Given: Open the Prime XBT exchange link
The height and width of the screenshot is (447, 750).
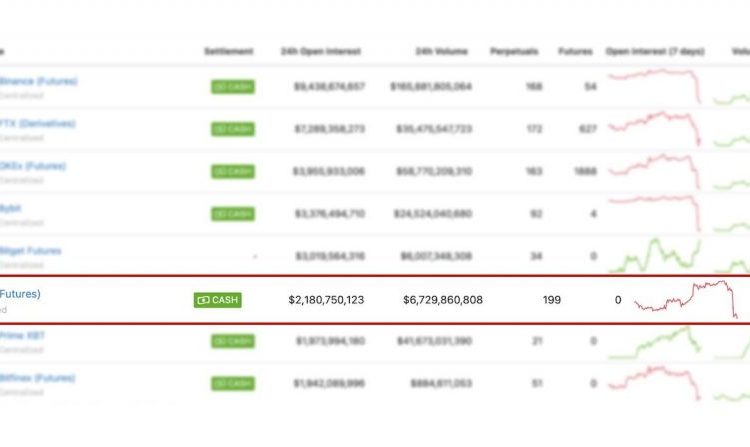Looking at the screenshot, I should 22,336.
